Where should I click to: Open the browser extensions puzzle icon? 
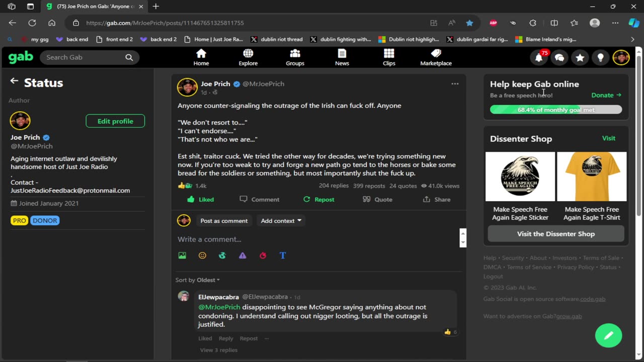(533, 23)
